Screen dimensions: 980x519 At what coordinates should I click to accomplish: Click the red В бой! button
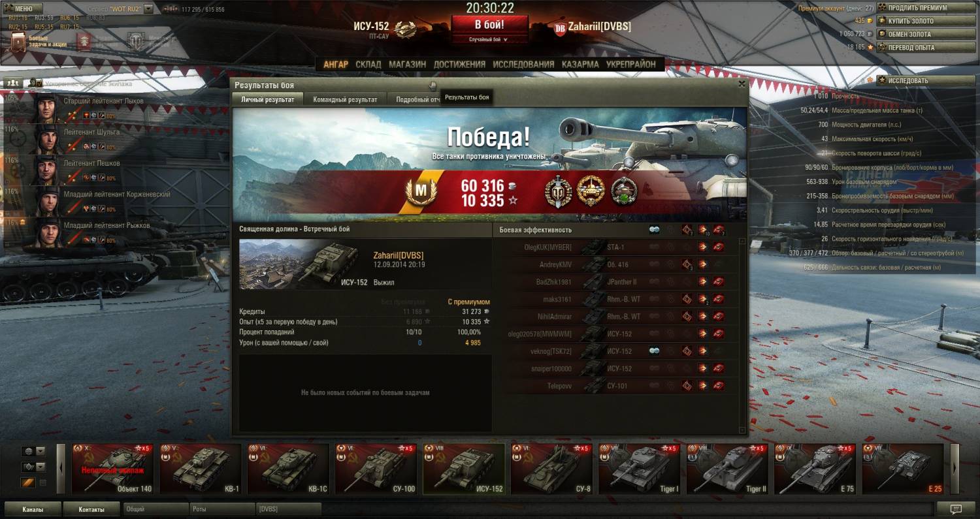coord(491,25)
